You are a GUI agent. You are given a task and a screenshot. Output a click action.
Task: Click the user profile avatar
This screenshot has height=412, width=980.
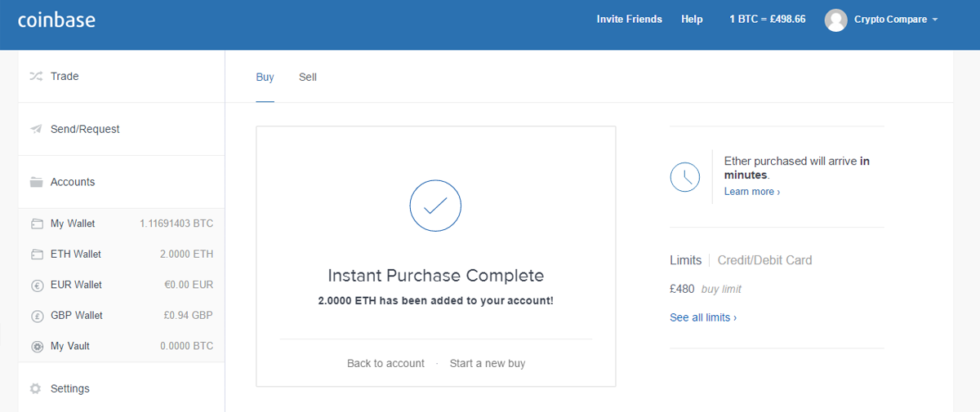(x=835, y=20)
